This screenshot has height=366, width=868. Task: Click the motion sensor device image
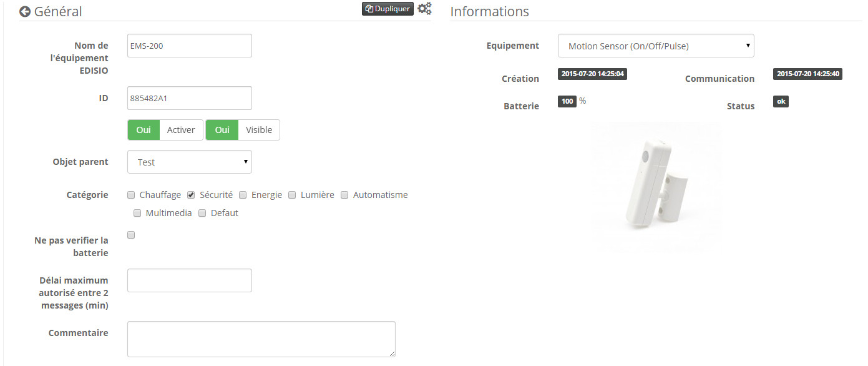(x=656, y=187)
